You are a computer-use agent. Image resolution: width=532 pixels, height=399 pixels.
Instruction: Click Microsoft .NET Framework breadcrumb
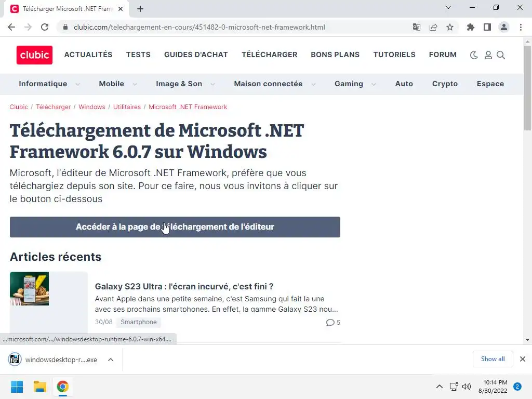(x=188, y=107)
